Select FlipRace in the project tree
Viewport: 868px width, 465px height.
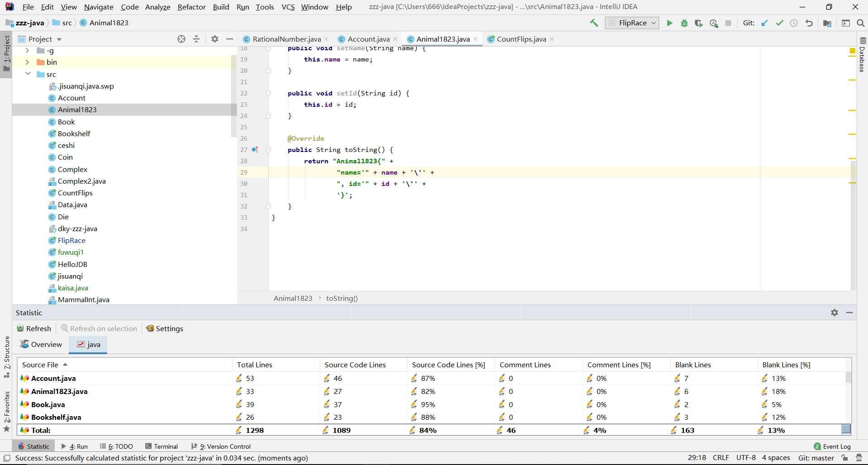coord(71,240)
